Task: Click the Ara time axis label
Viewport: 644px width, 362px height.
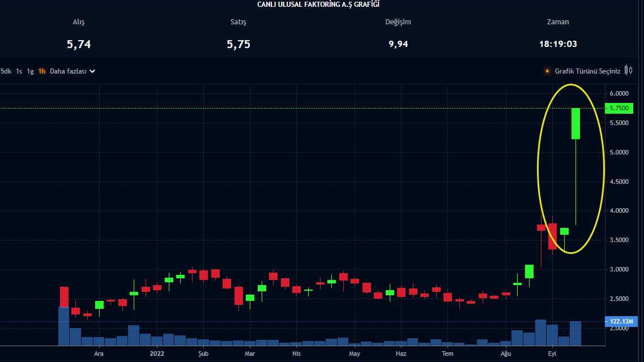Action: [99, 354]
